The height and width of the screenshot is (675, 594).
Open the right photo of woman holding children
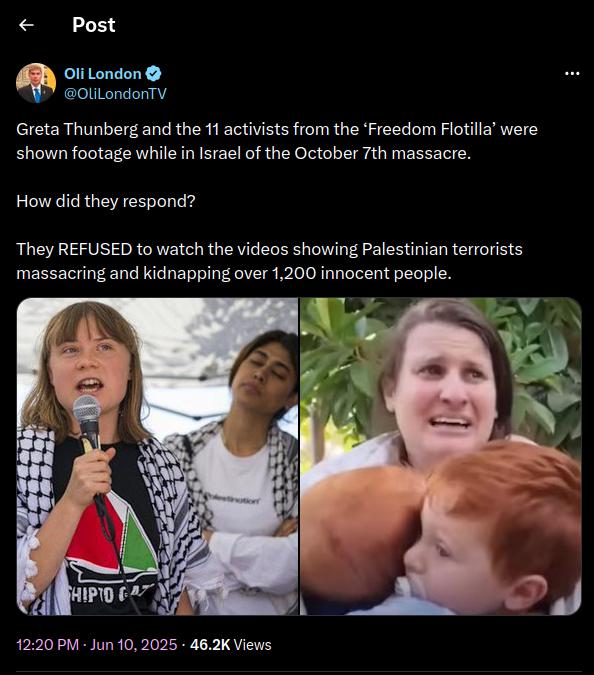point(441,456)
